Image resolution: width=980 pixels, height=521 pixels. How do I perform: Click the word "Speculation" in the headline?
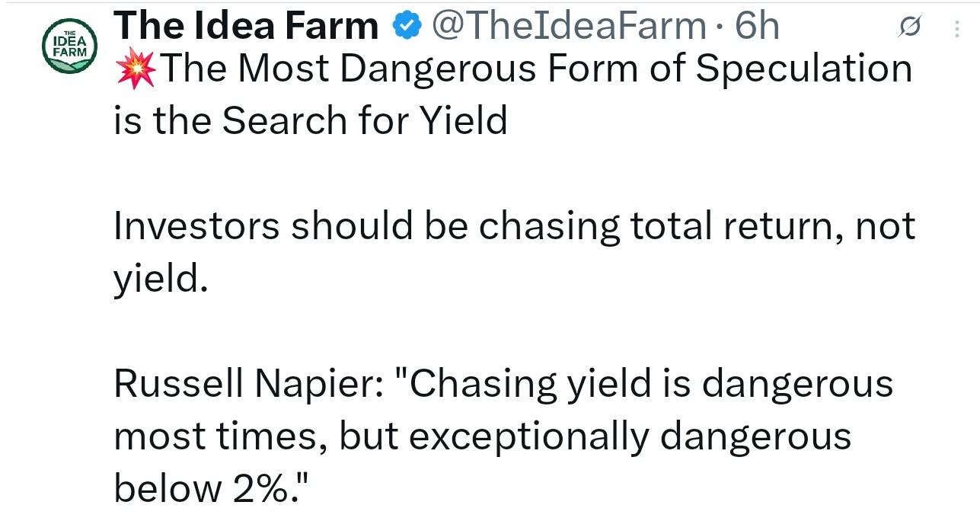(x=804, y=69)
